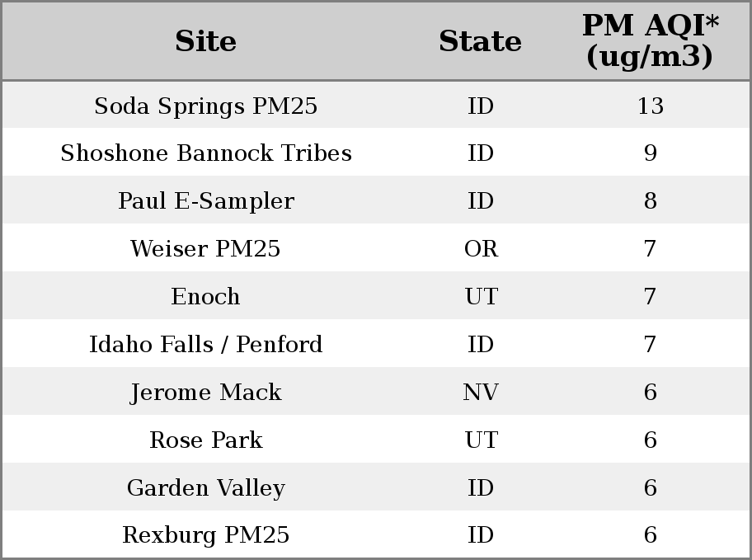Screen dimensions: 752x560
Task: Click the NV state cell for Jerome Mack
Action: point(481,392)
